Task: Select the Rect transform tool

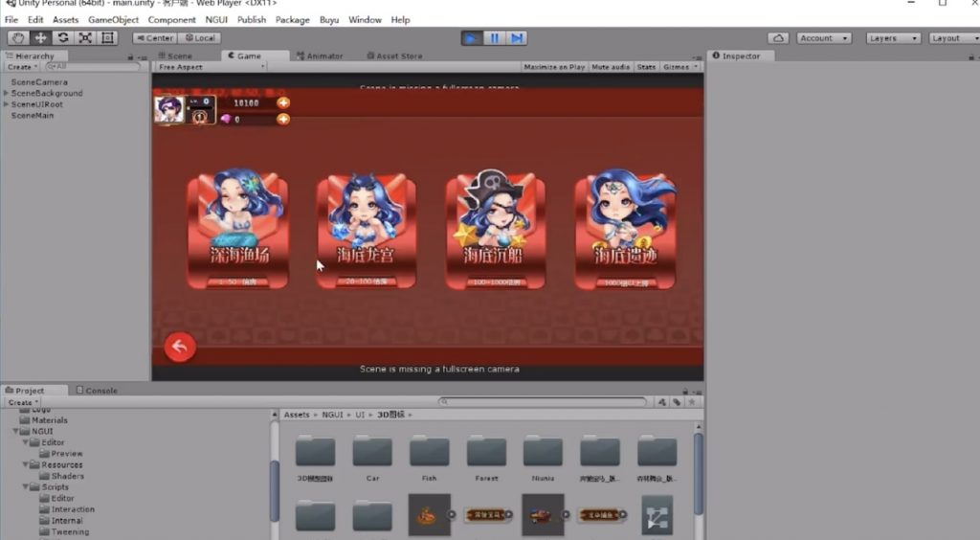Action: click(x=107, y=38)
